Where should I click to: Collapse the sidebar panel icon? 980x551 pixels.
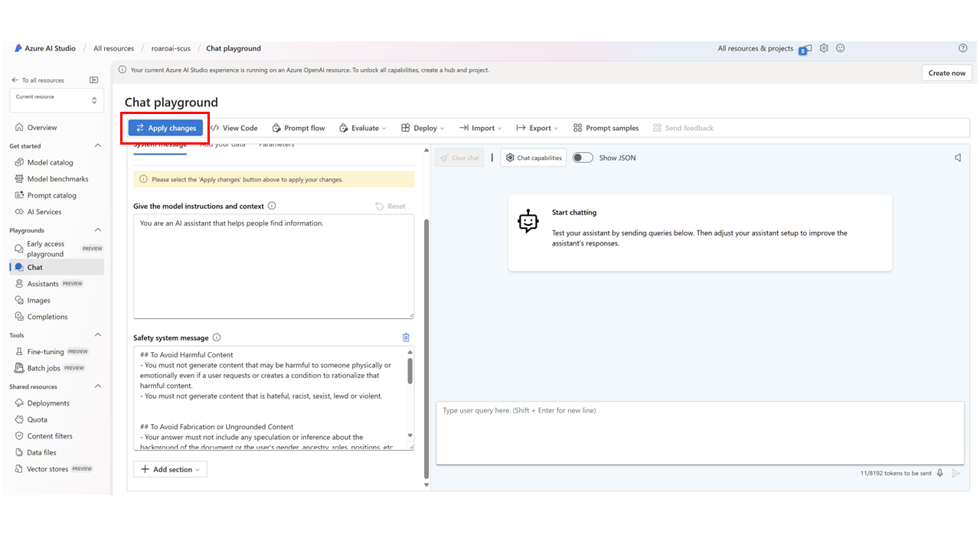point(94,80)
